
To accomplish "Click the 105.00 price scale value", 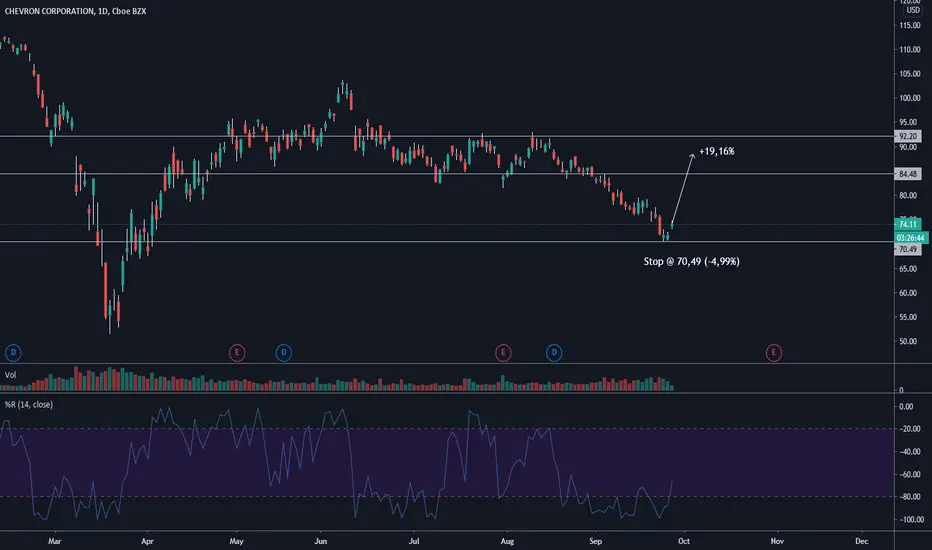I will [x=909, y=74].
